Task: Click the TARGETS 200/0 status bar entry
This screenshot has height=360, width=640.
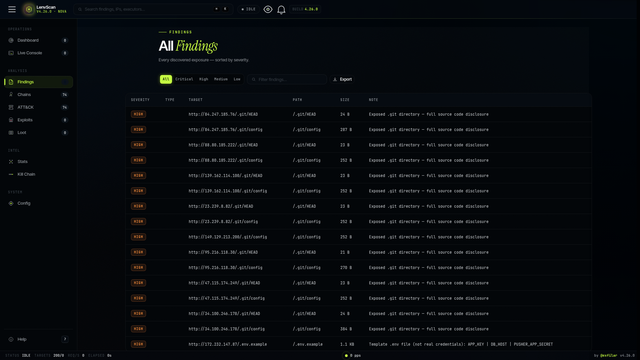Action: point(49,356)
